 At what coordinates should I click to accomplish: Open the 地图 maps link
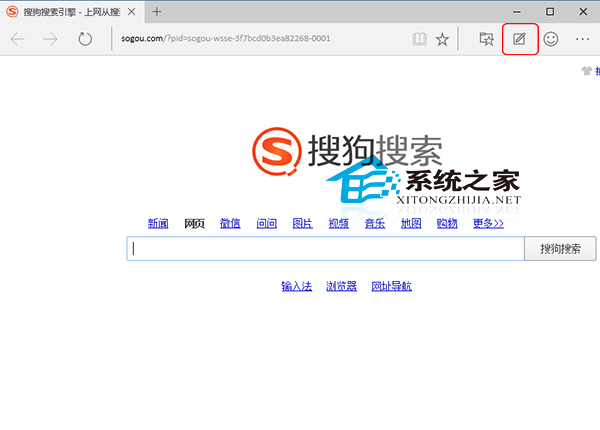coord(411,223)
